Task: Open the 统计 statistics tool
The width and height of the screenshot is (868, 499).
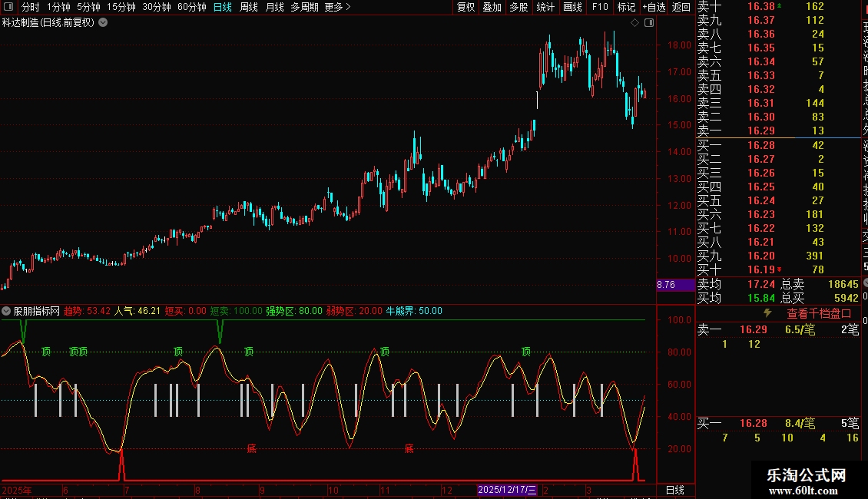Action: coord(545,7)
